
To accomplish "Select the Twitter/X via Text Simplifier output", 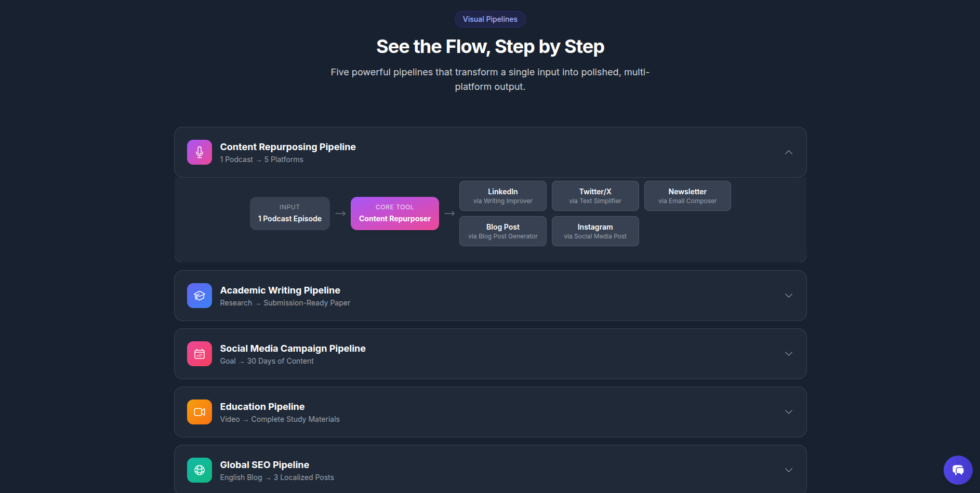I will coord(595,195).
